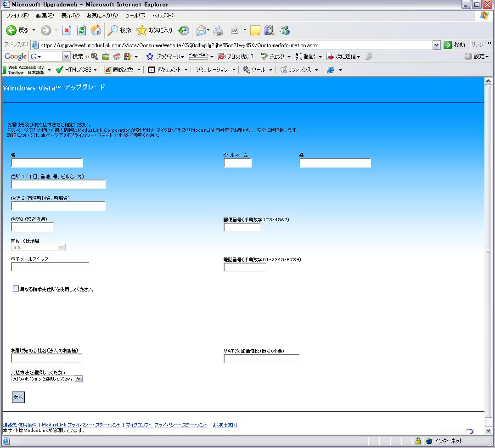The height and width of the screenshot is (448, 495).
Task: Open the ファイル(F) menu
Action: [x=17, y=16]
